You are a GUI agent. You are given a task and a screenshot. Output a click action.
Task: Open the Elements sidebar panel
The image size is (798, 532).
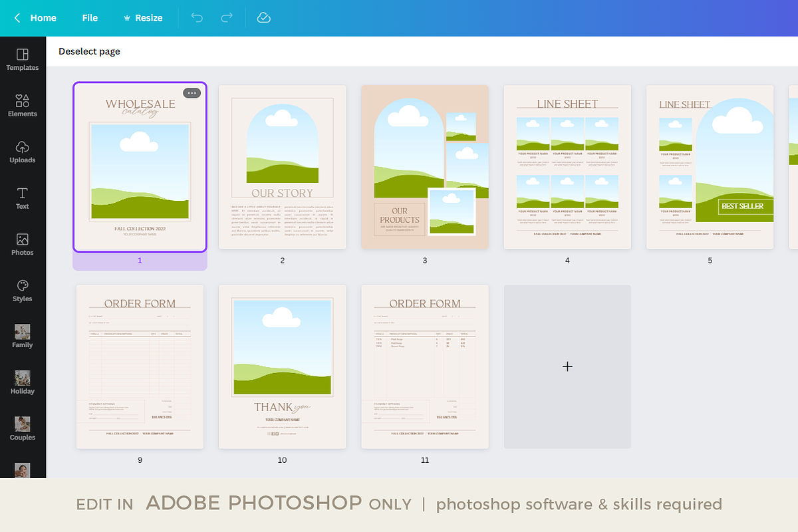click(x=23, y=105)
